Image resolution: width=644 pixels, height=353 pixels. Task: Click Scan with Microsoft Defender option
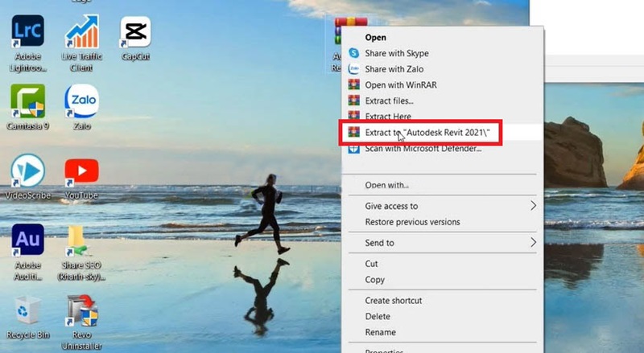[x=423, y=149]
